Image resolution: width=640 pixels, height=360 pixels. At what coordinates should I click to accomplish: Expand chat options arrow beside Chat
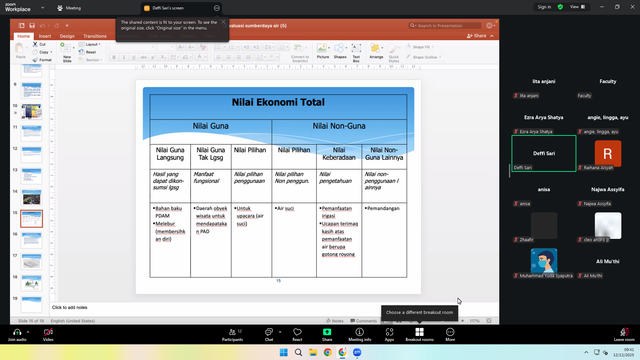[280, 332]
